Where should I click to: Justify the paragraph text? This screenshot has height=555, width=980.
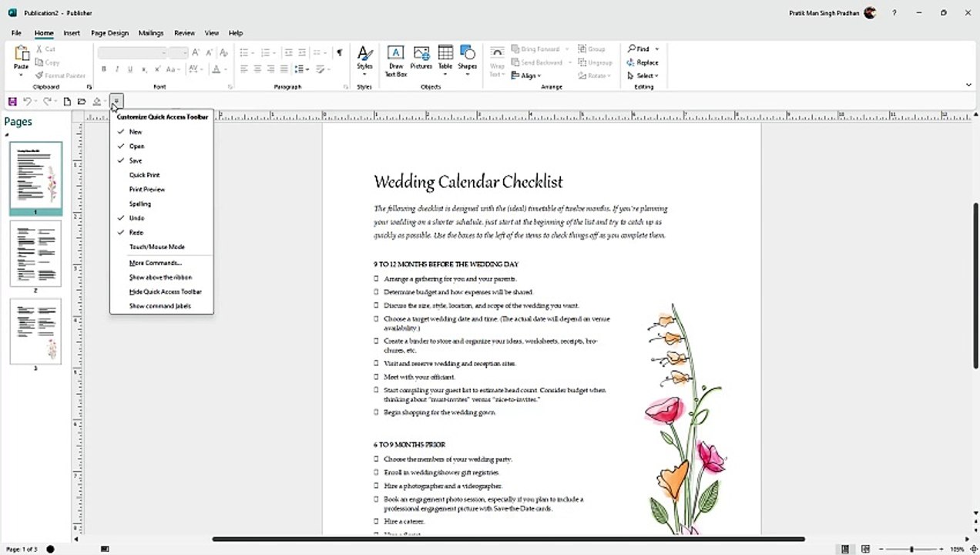click(x=284, y=69)
